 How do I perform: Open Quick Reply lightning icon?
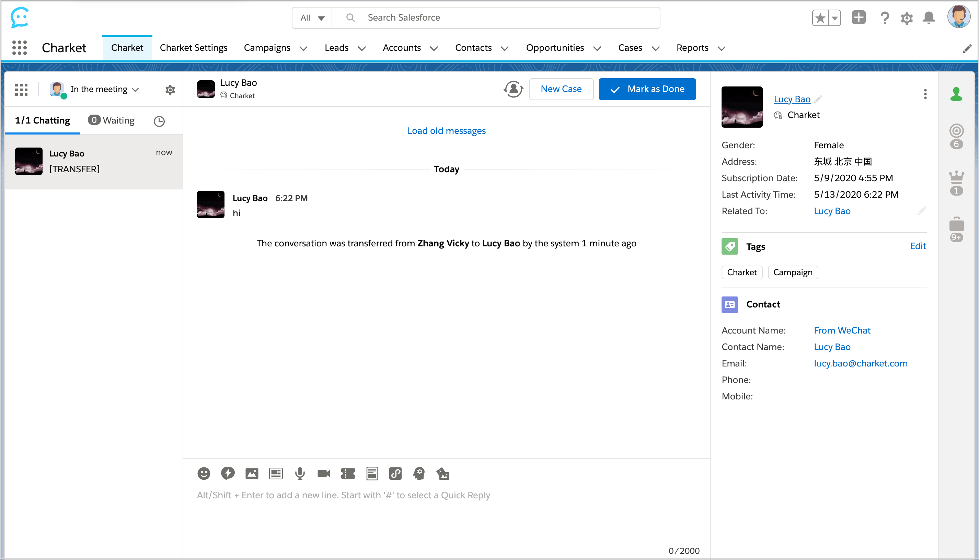coord(228,473)
